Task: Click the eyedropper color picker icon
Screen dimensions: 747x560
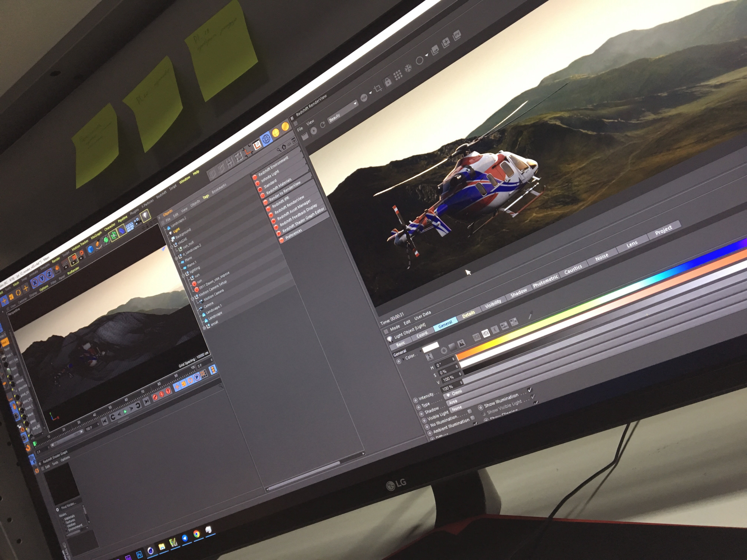Action: (530, 315)
